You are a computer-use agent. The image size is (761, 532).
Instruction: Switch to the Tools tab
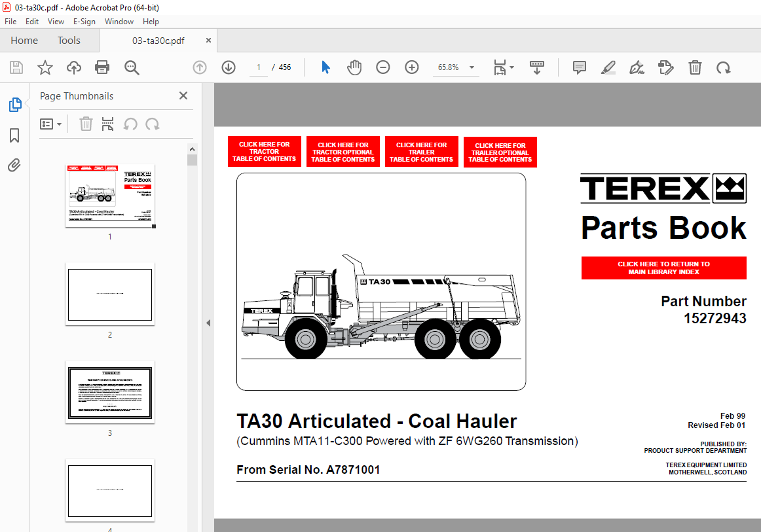click(x=69, y=41)
